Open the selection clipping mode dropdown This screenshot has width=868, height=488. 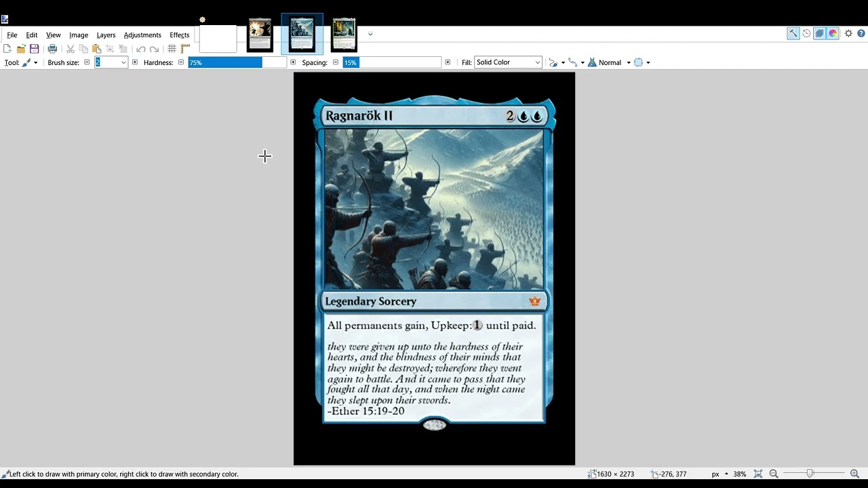click(642, 62)
